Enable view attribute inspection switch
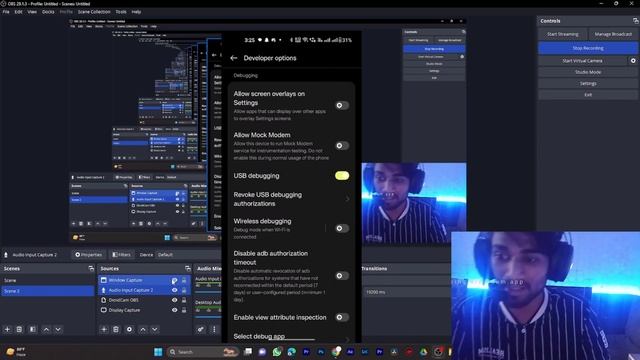The height and width of the screenshot is (360, 640). tap(342, 317)
